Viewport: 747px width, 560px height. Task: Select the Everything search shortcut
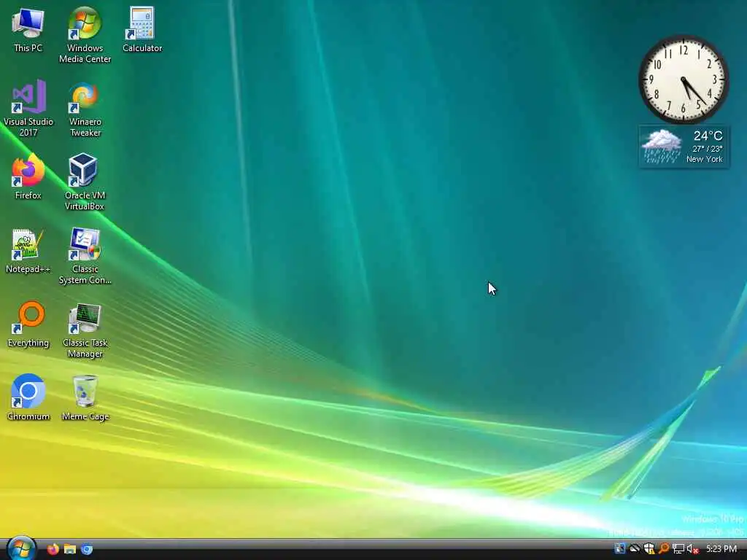(28, 324)
